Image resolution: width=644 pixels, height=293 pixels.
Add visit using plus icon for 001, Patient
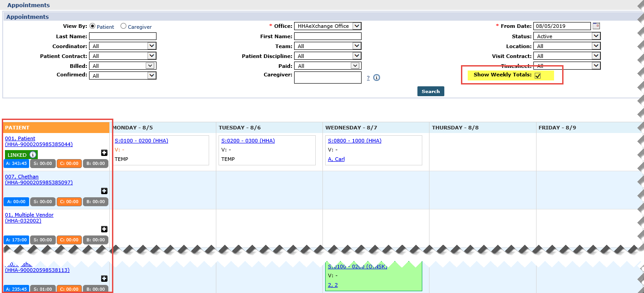(x=104, y=153)
